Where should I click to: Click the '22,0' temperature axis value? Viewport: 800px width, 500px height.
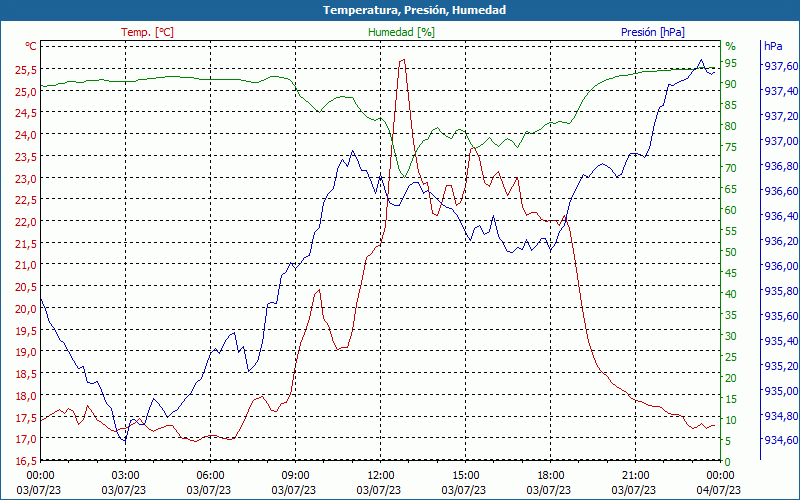coord(27,222)
